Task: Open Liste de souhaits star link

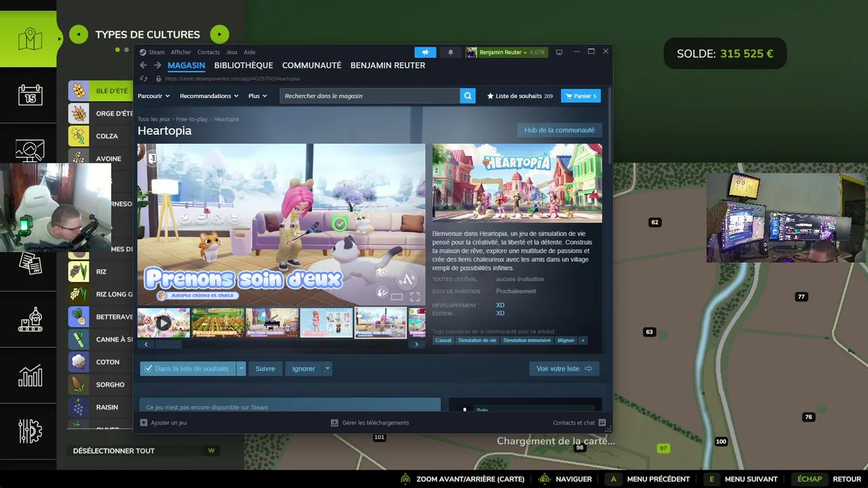Action: tap(519, 96)
